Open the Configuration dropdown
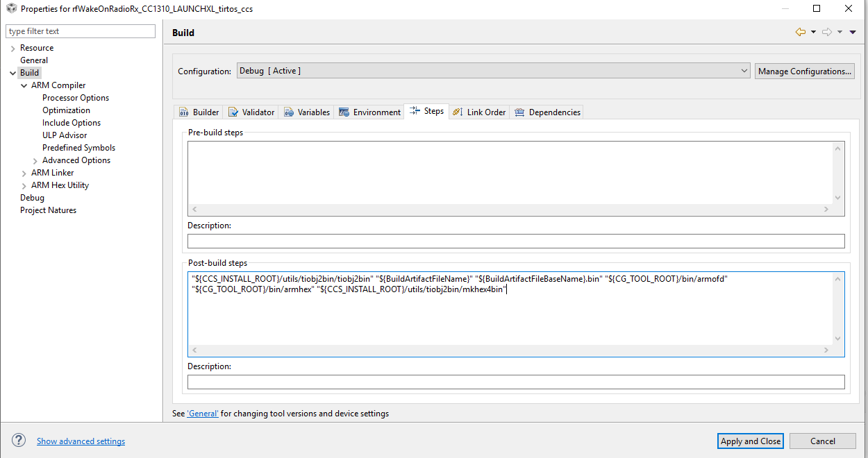 [x=493, y=71]
